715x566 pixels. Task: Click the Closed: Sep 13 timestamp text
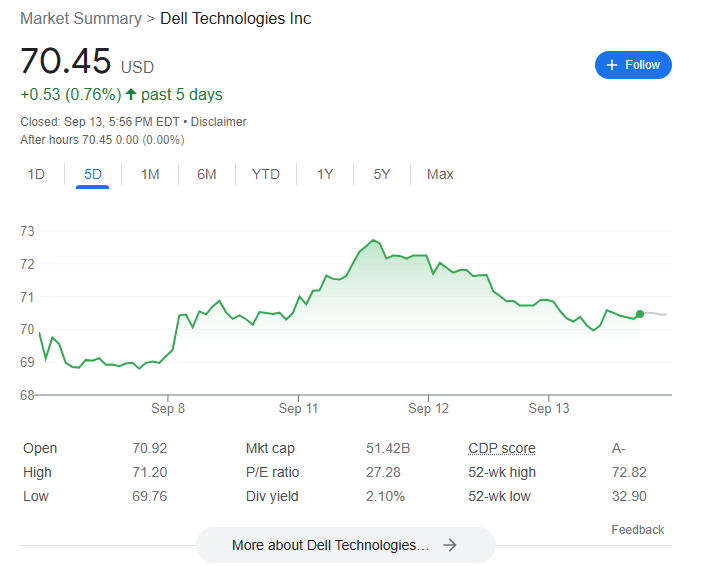coord(100,122)
